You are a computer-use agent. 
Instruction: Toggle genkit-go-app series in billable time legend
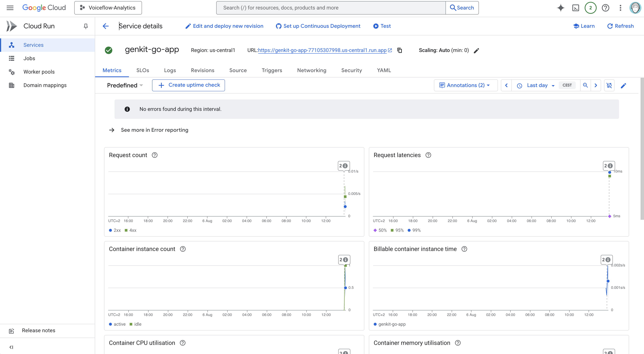click(390, 324)
